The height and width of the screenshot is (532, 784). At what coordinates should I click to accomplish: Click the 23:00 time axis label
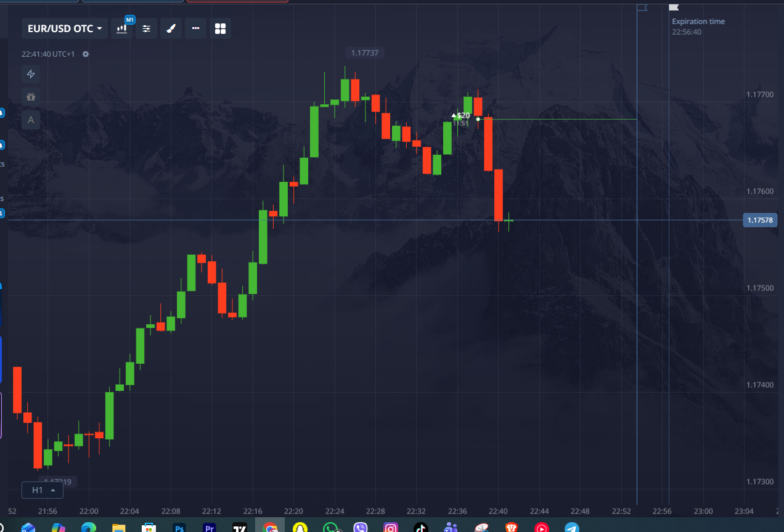(703, 512)
